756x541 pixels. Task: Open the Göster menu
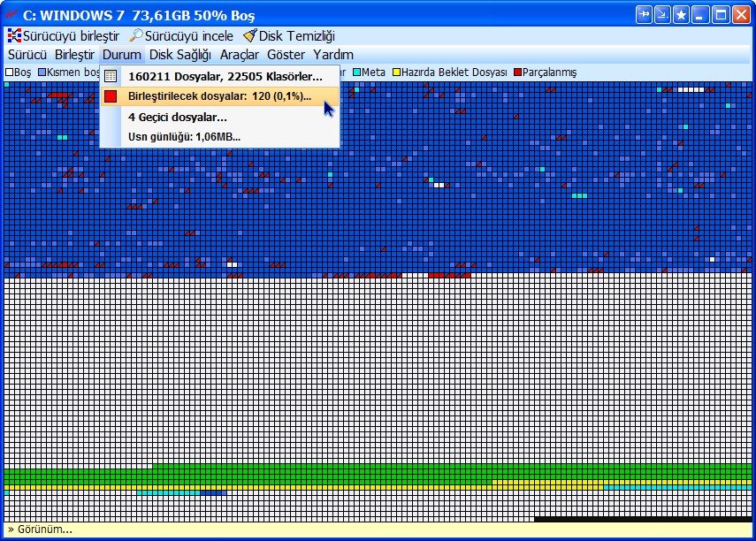[x=286, y=55]
